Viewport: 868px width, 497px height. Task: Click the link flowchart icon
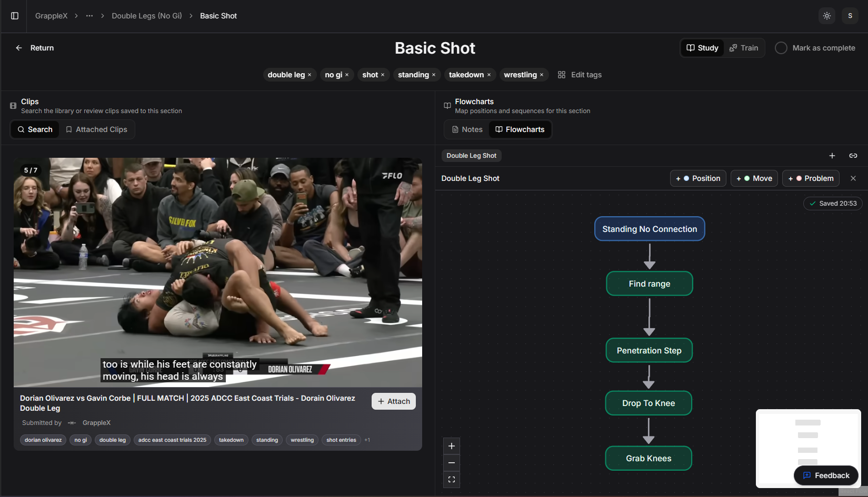[x=853, y=156]
